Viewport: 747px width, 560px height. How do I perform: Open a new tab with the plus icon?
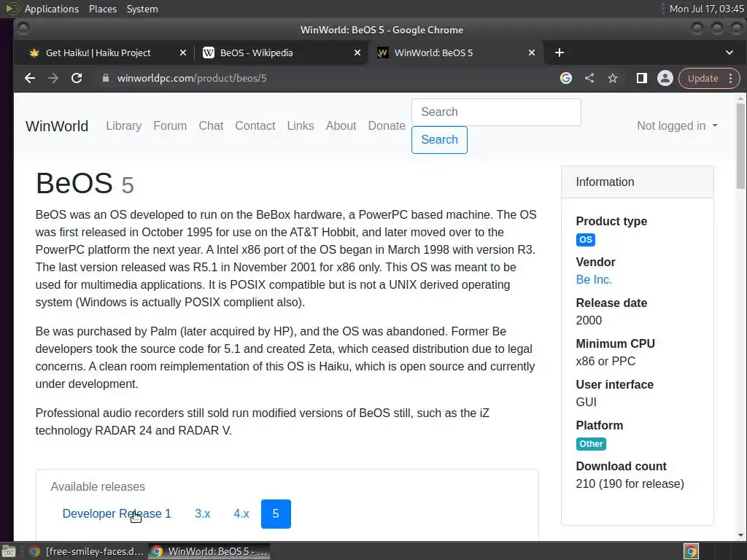(560, 52)
